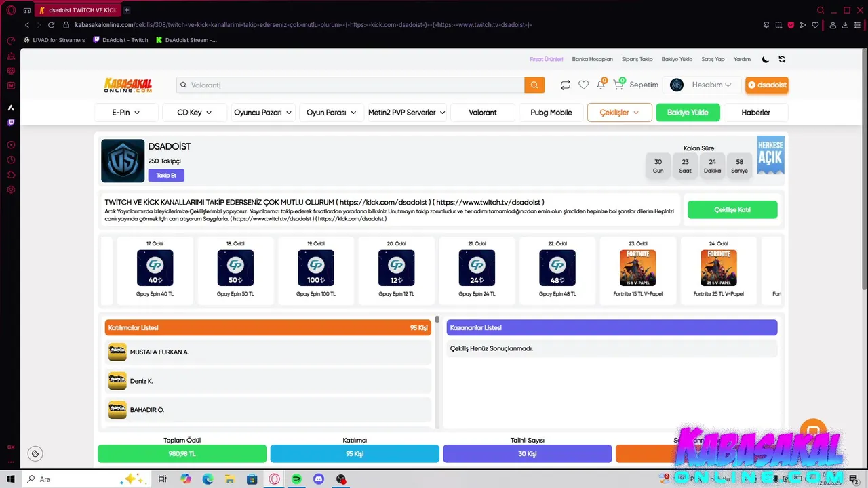The height and width of the screenshot is (488, 868).
Task: Follow DSADOIST with Takip Et button
Action: [166, 176]
